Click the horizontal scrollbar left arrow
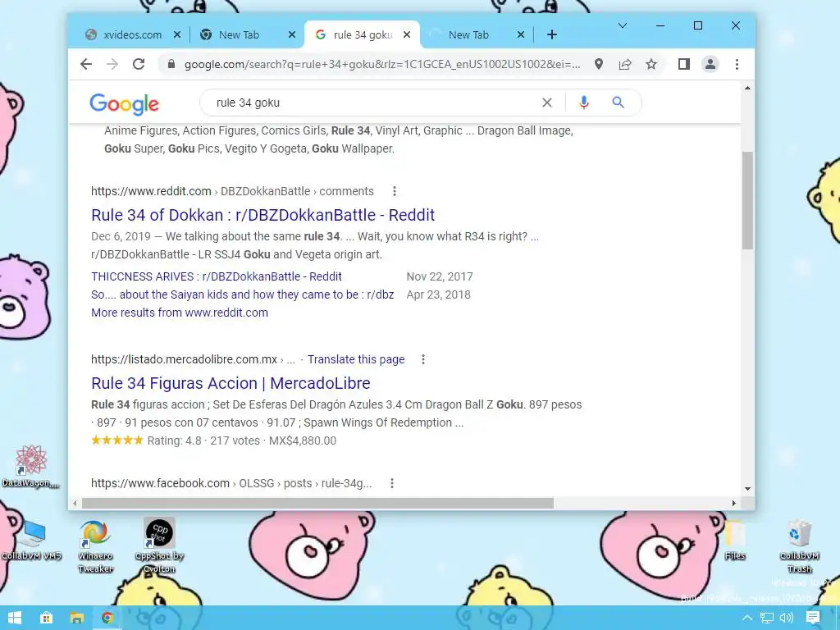Viewport: 840px width, 630px height. (x=75, y=504)
